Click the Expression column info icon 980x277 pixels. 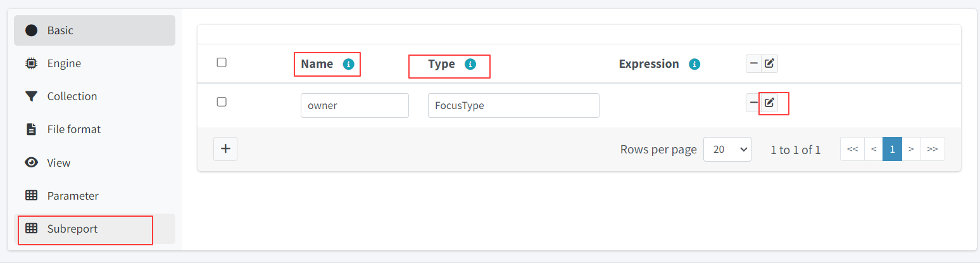tap(694, 64)
